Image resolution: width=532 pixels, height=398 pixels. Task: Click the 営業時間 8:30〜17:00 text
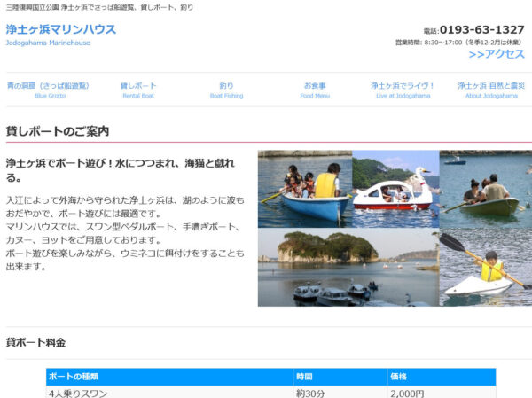click(x=458, y=43)
